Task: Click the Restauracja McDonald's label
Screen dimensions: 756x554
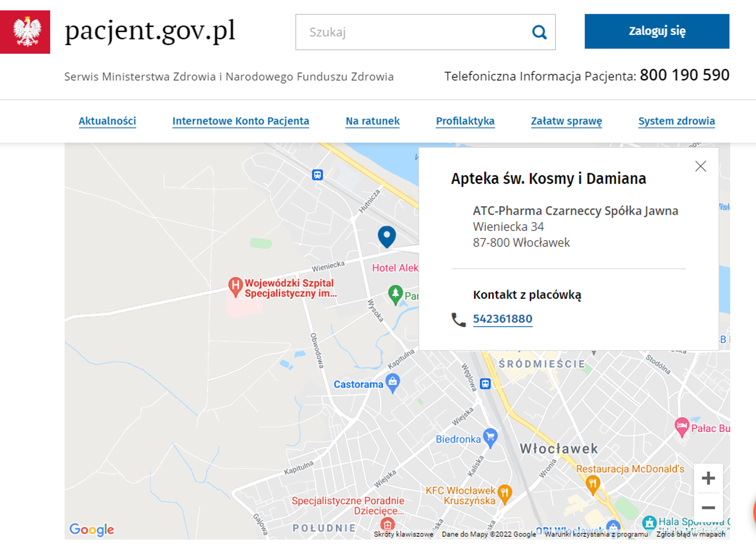Action: (x=630, y=469)
